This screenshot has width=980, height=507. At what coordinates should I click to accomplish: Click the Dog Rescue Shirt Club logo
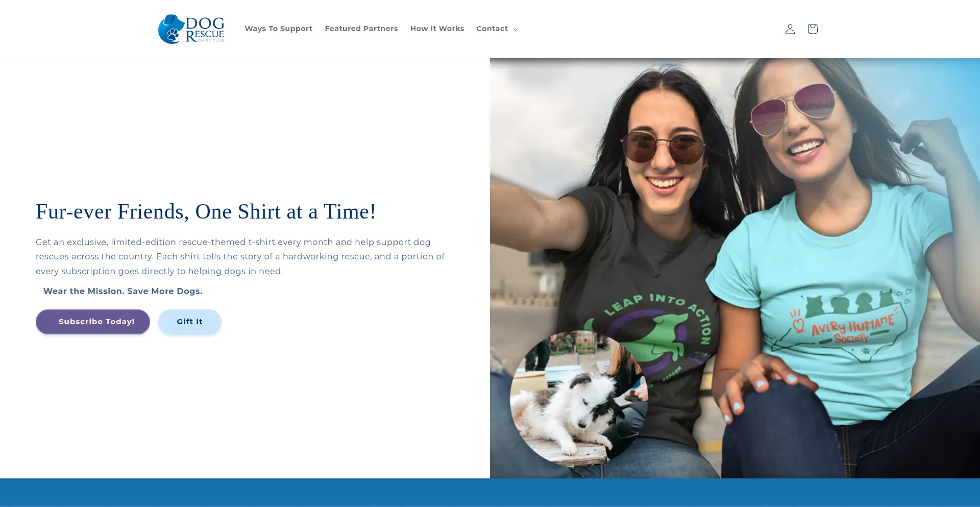point(191,29)
